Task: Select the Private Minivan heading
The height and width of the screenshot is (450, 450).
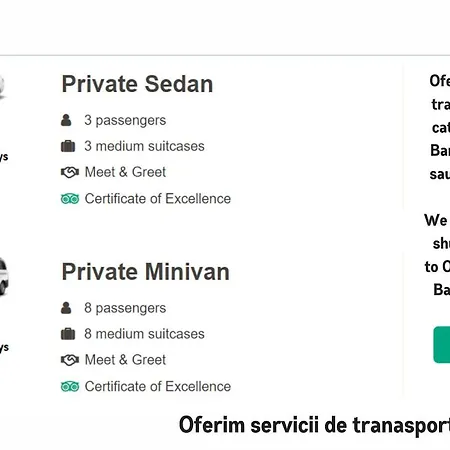Action: (146, 272)
